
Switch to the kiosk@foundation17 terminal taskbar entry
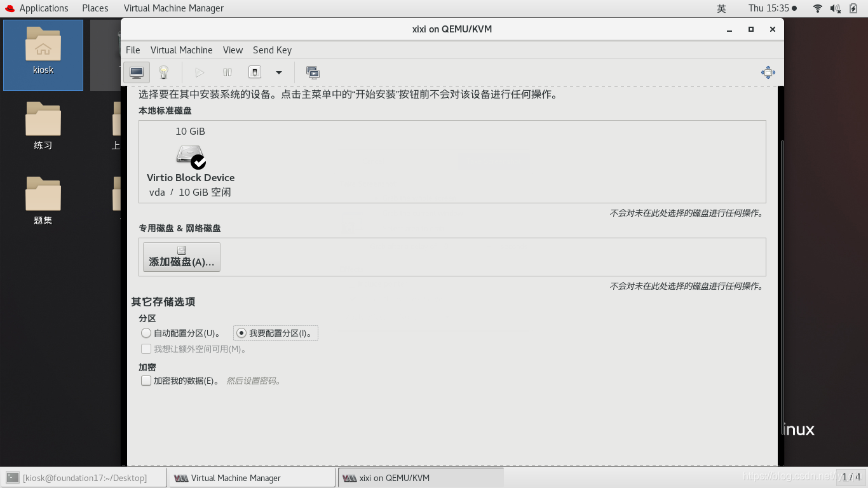tap(85, 478)
